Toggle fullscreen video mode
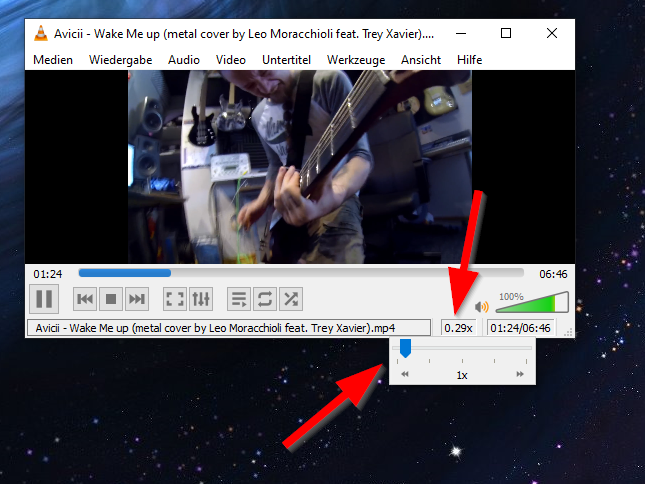Screen dimensions: 645x484 175,299
